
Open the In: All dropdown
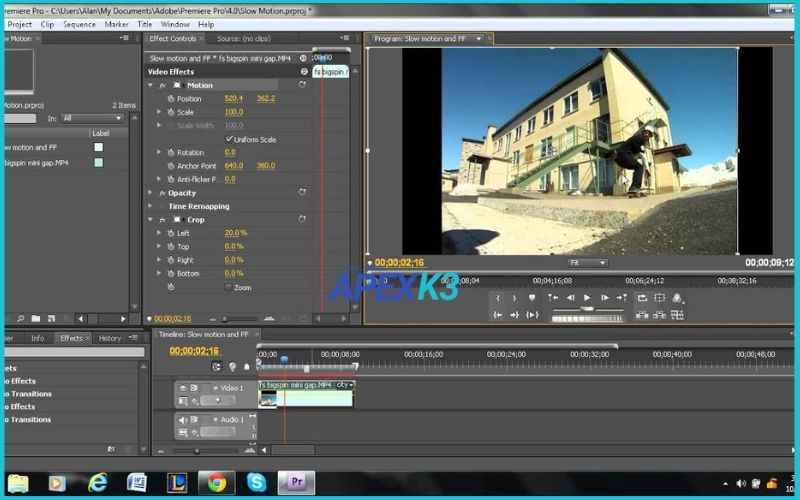pyautogui.click(x=92, y=118)
